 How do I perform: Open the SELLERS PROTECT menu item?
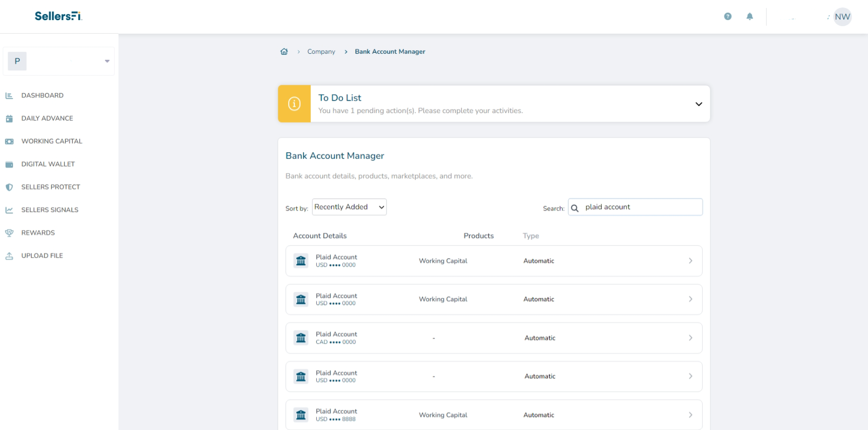pyautogui.click(x=51, y=187)
